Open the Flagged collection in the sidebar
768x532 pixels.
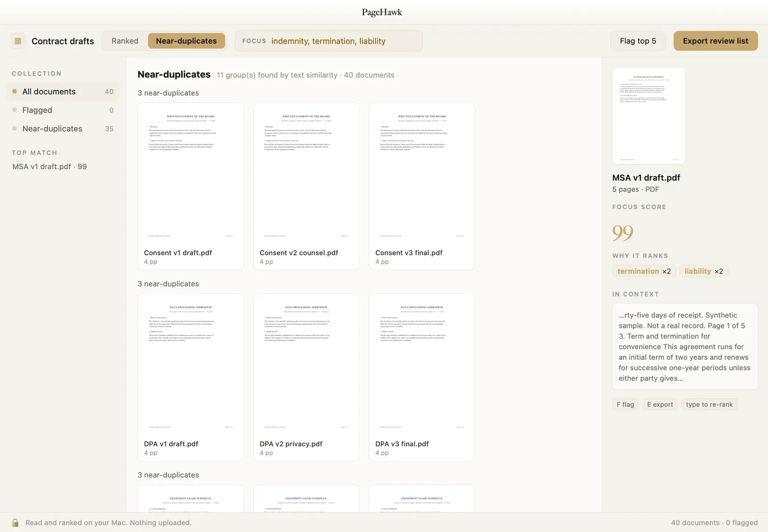pos(63,110)
